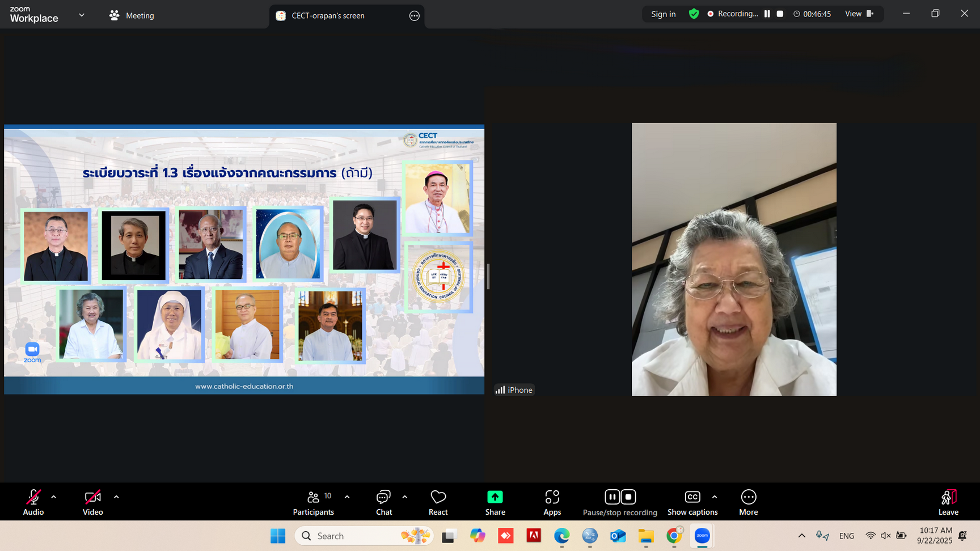Open shared screen options ellipsis
The image size is (980, 551).
point(415,16)
